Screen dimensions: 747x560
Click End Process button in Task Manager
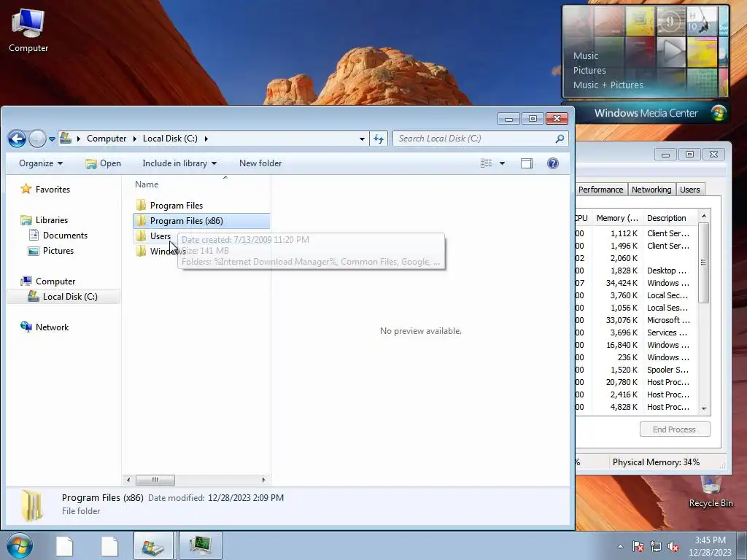click(674, 429)
